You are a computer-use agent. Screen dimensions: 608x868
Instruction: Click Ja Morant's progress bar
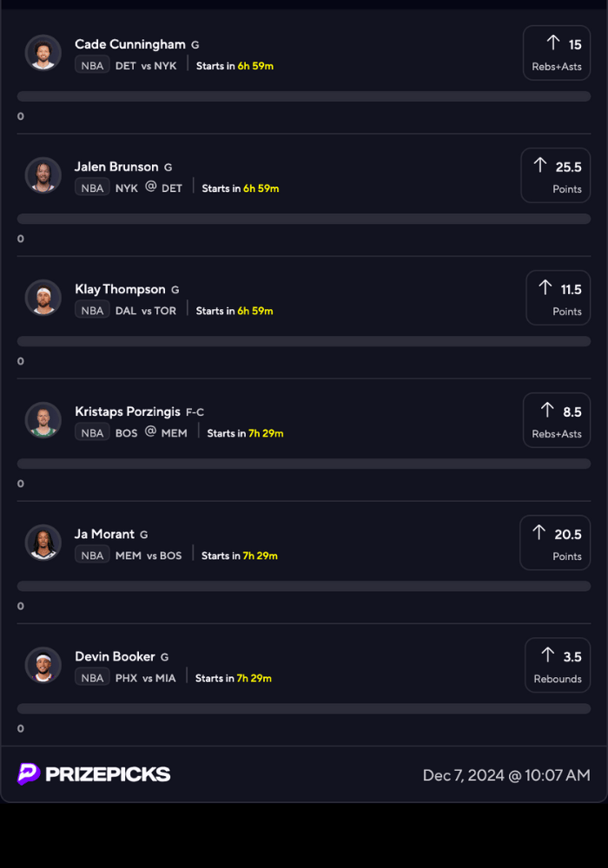click(x=304, y=586)
